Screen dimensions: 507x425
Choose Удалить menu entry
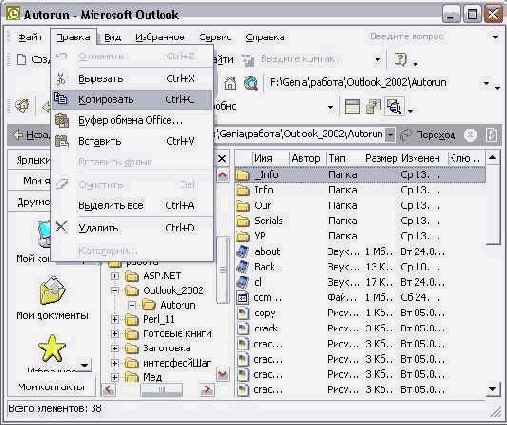point(132,228)
